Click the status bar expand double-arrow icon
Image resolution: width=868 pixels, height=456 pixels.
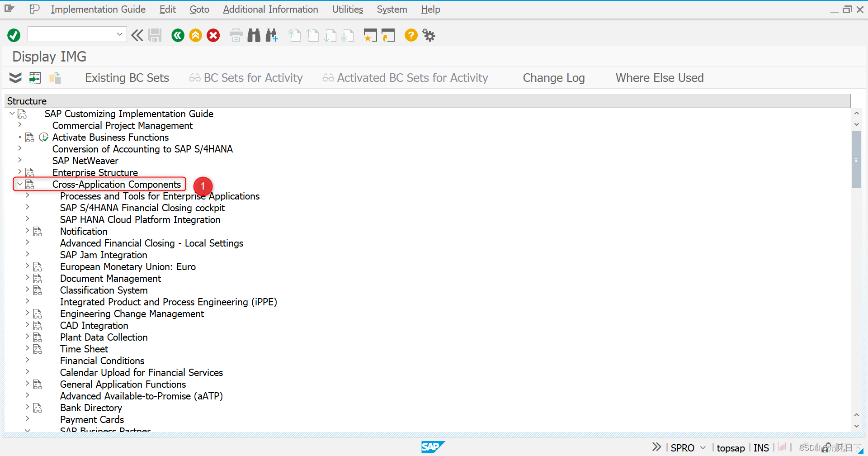(x=656, y=447)
